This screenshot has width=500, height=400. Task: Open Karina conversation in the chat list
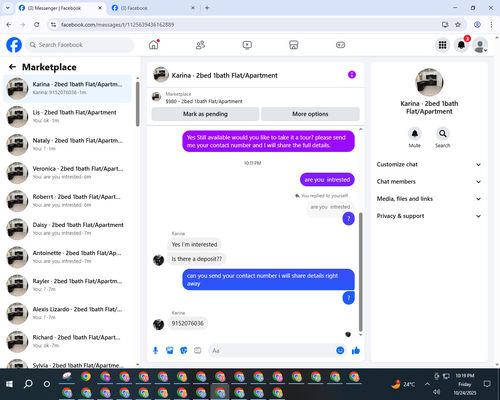coord(67,89)
